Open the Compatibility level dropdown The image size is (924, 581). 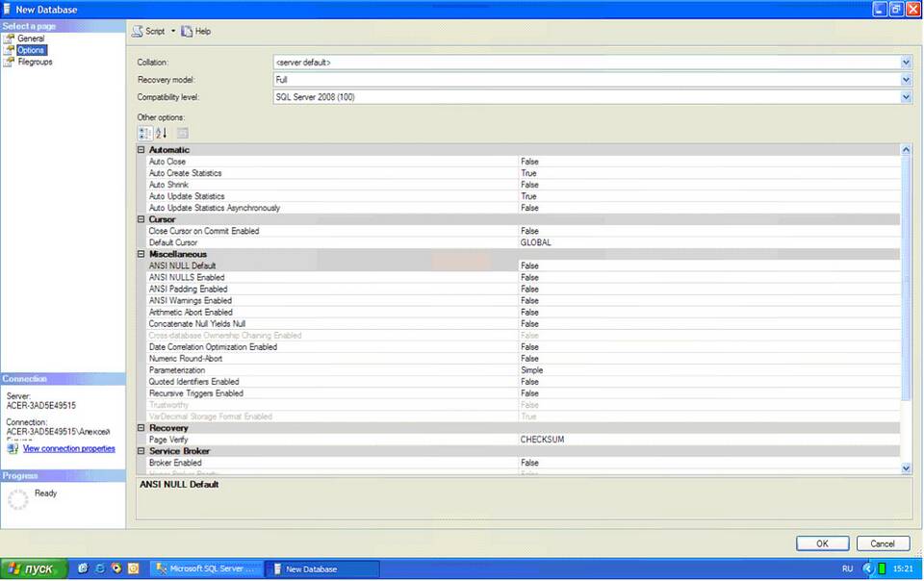tap(906, 97)
